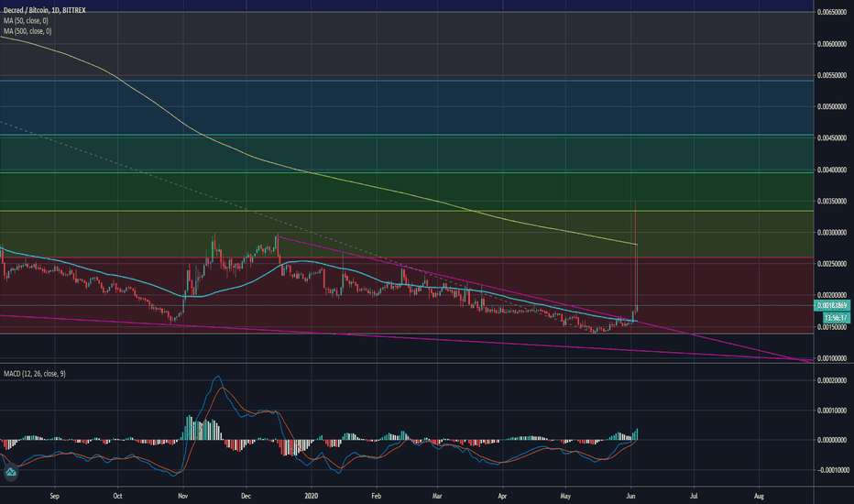Click the 0.00400000 price axis label
This screenshot has width=854, height=504.
tap(832, 170)
